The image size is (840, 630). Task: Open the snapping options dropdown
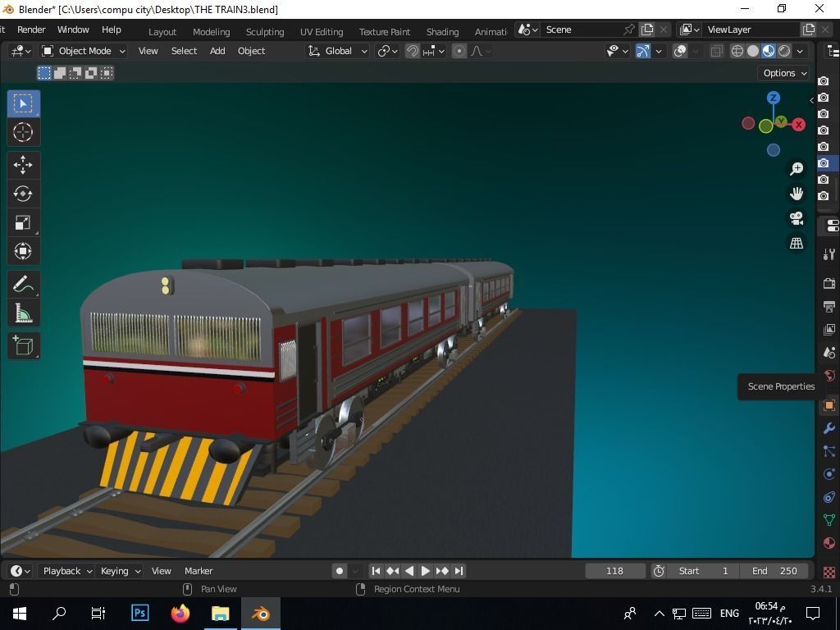[x=433, y=51]
